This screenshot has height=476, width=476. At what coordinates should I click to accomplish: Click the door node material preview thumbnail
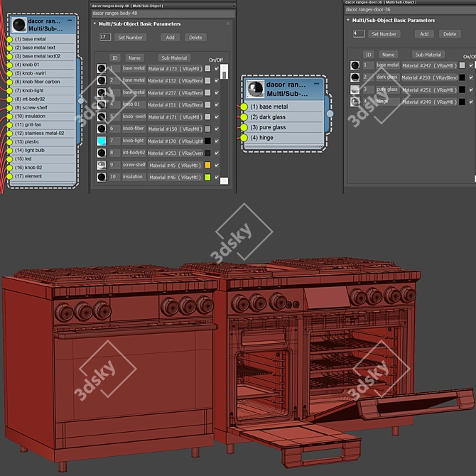tap(255, 89)
